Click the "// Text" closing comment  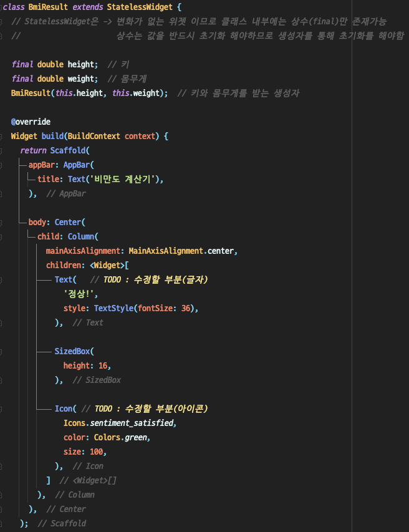pyautogui.click(x=87, y=322)
